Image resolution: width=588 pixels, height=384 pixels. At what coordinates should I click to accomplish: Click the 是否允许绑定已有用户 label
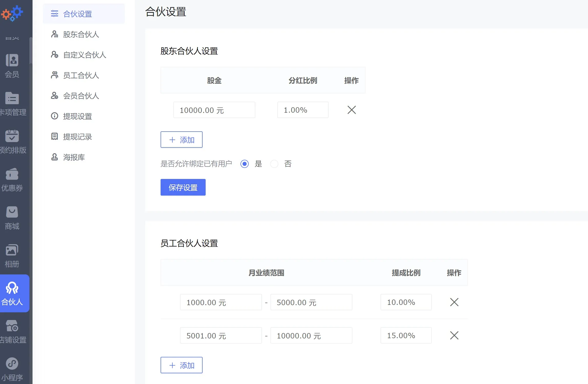(196, 164)
